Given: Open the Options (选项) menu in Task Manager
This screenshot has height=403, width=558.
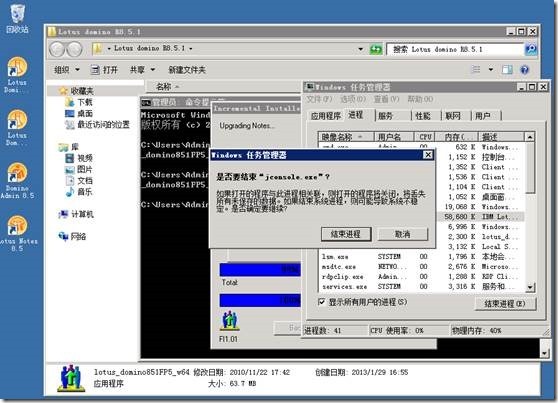Looking at the screenshot, I should coord(353,99).
